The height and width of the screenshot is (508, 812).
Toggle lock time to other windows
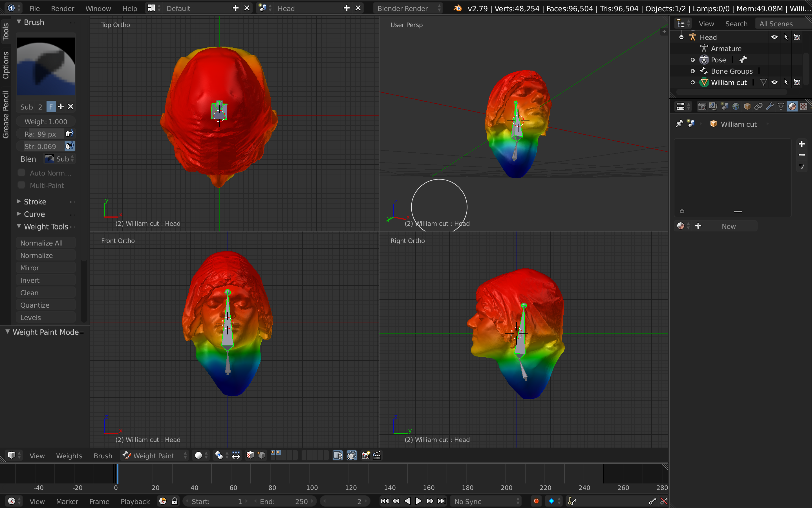point(175,501)
